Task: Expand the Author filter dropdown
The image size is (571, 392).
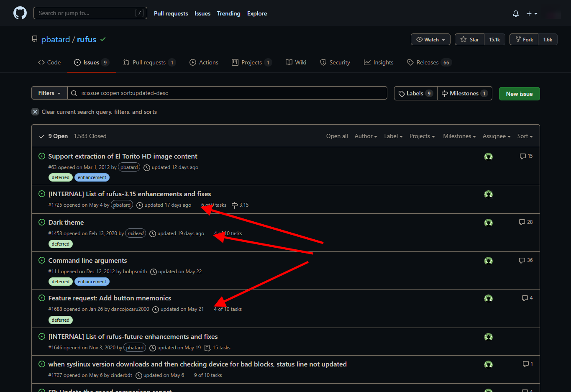Action: [366, 136]
